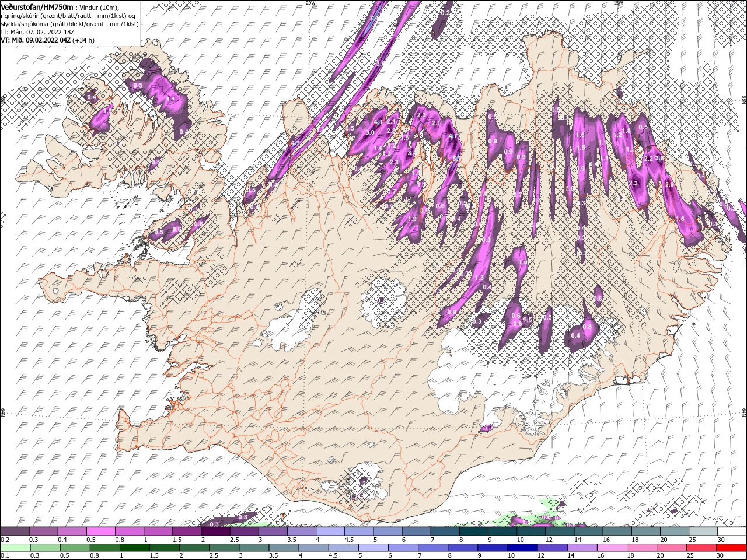The image size is (747, 560).
Task: Click the navy blue 10 rain swatch
Action: [522, 547]
